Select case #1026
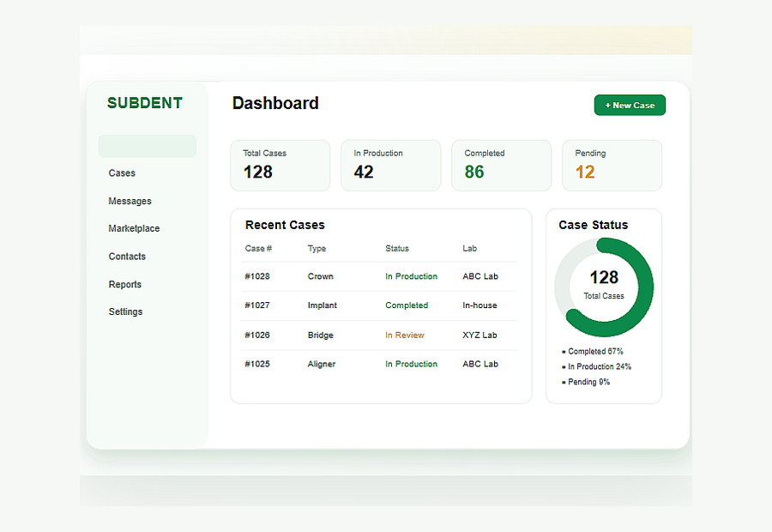 (257, 335)
